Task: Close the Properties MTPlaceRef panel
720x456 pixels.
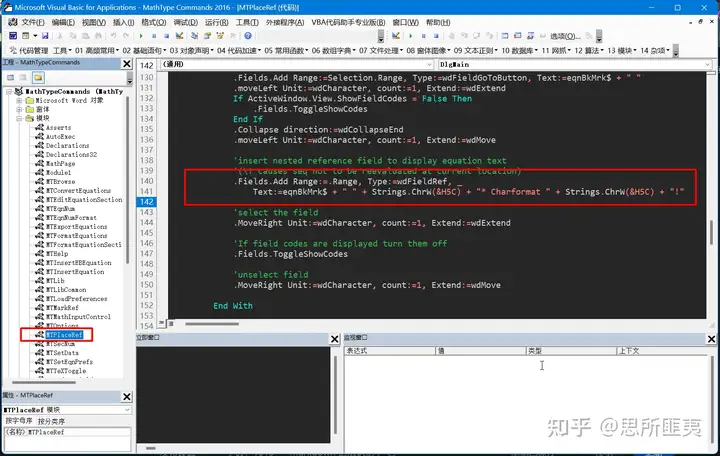Action: coord(127,396)
